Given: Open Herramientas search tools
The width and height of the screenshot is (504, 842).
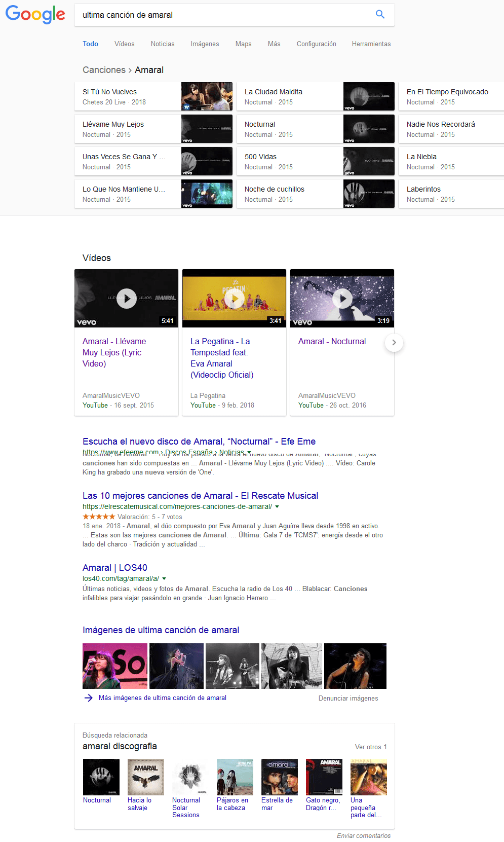Looking at the screenshot, I should (371, 44).
